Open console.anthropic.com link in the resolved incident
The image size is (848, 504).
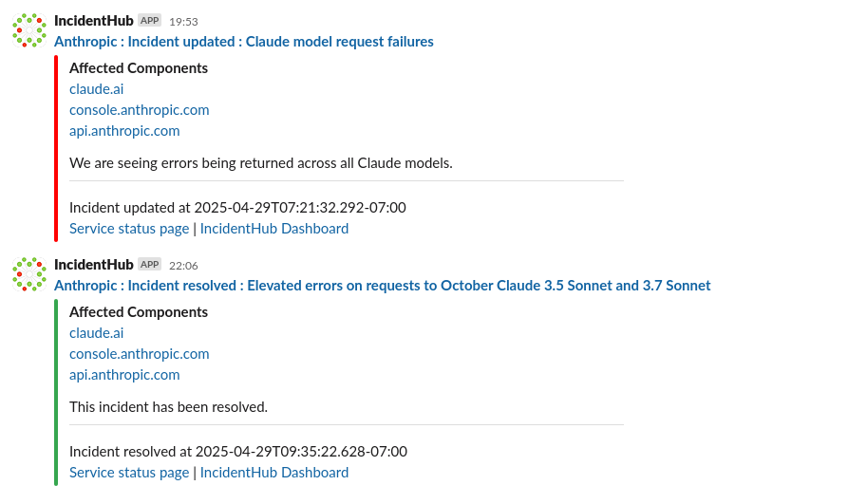coord(140,354)
